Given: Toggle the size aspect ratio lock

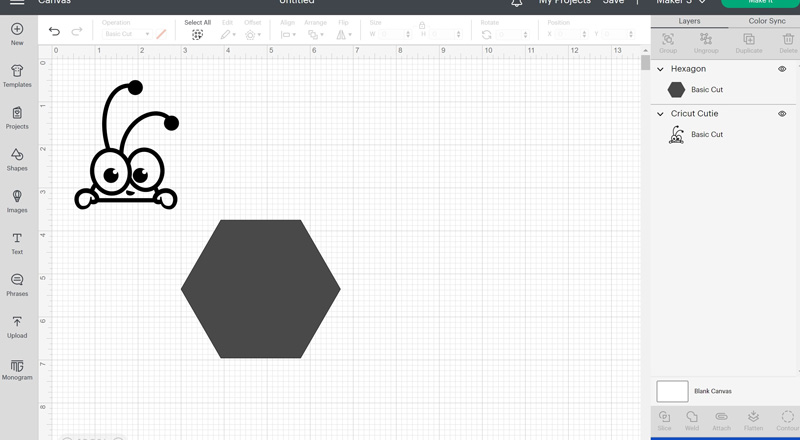Looking at the screenshot, I should 422,25.
